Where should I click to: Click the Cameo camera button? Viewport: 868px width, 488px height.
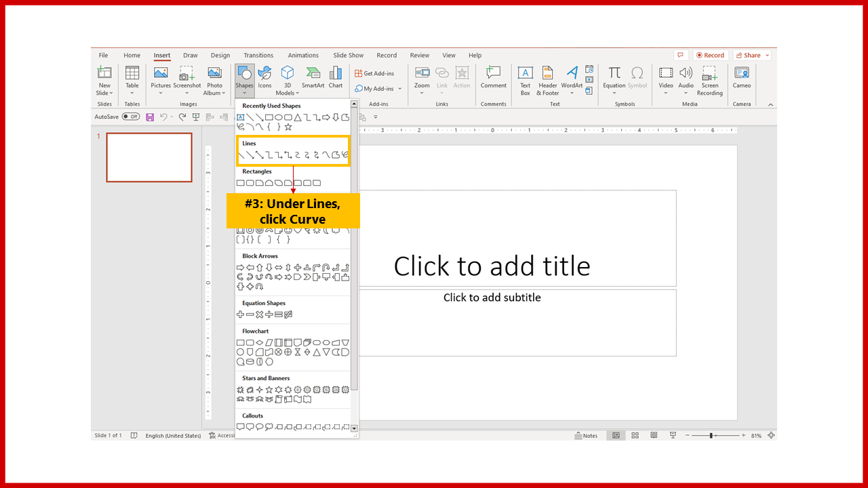(742, 77)
